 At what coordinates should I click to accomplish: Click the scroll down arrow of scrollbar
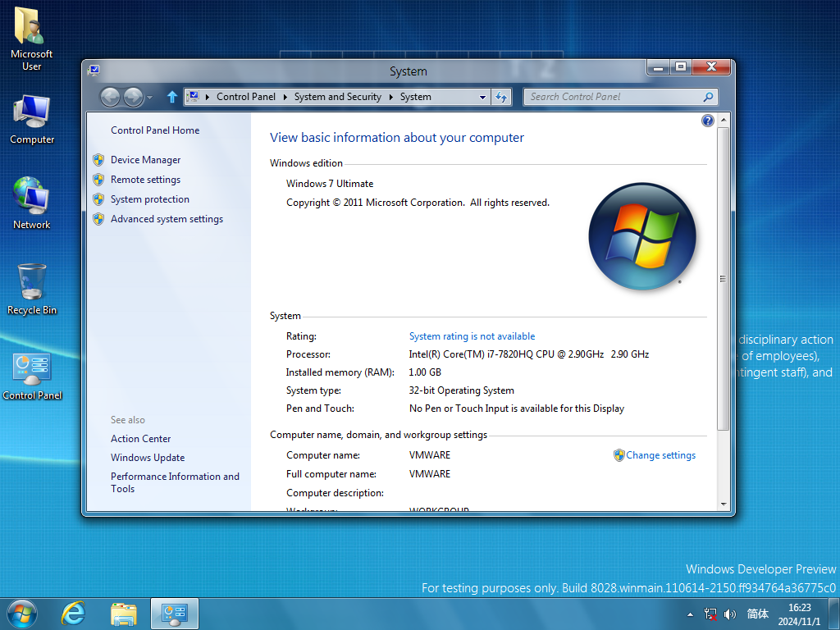click(724, 504)
